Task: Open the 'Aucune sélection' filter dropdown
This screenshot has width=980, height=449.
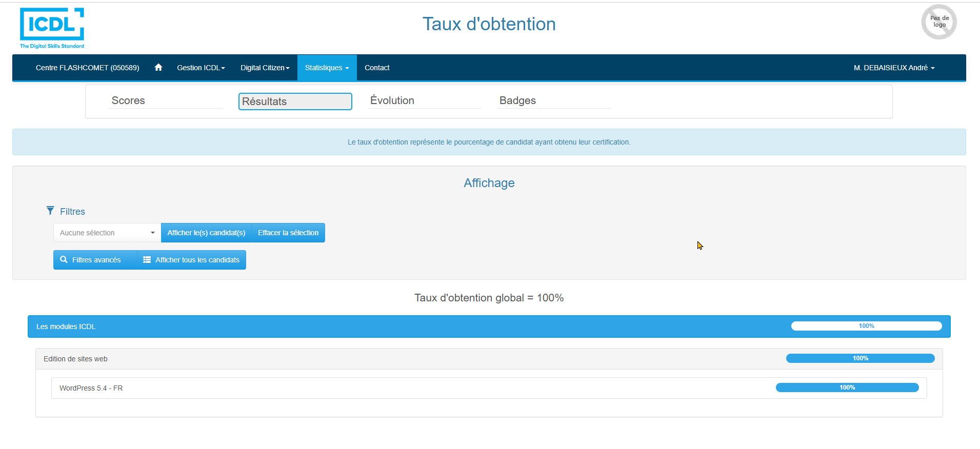Action: click(x=107, y=233)
